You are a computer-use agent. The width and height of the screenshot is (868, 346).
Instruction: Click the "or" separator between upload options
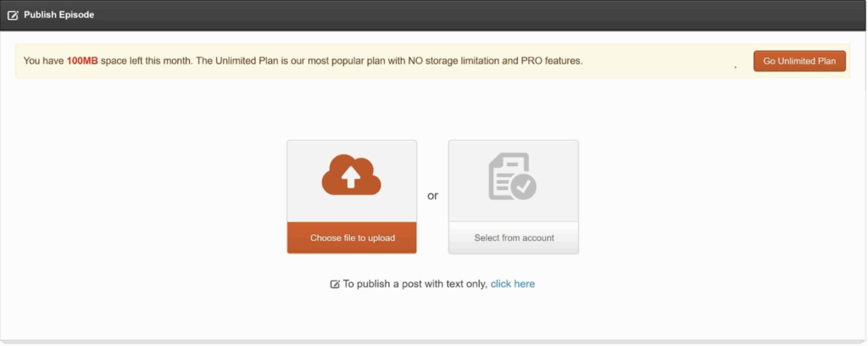pyautogui.click(x=432, y=196)
